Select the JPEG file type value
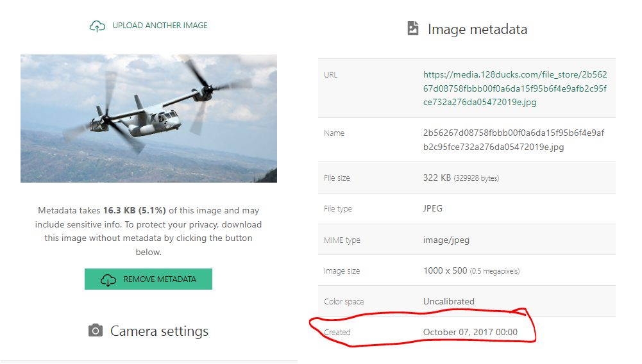 [x=433, y=208]
